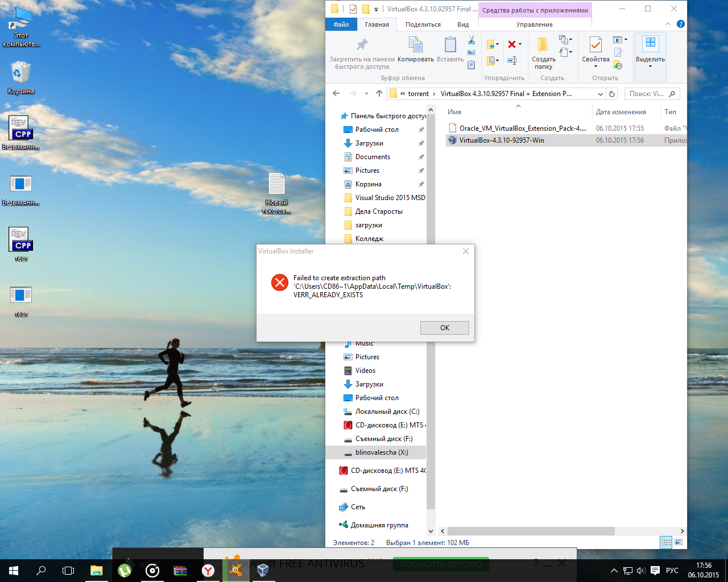Click the Copy path icon in clipboard group
This screenshot has width=728, height=582.
(x=471, y=53)
